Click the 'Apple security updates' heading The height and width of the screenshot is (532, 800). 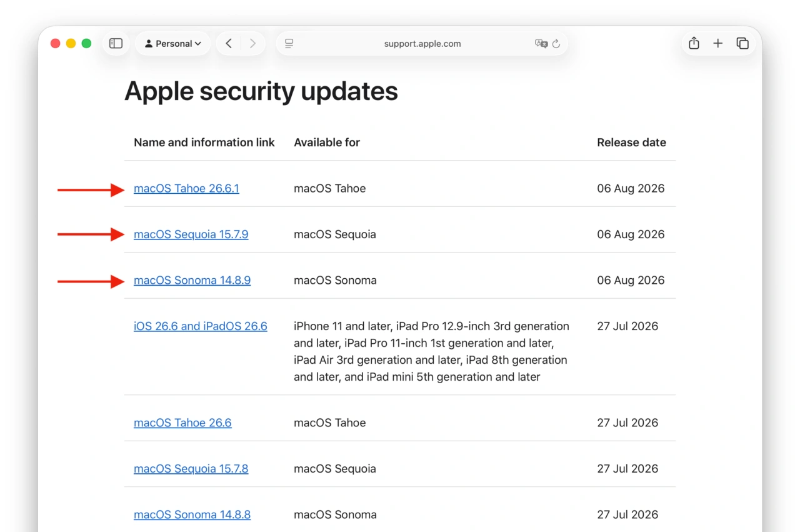pyautogui.click(x=261, y=91)
